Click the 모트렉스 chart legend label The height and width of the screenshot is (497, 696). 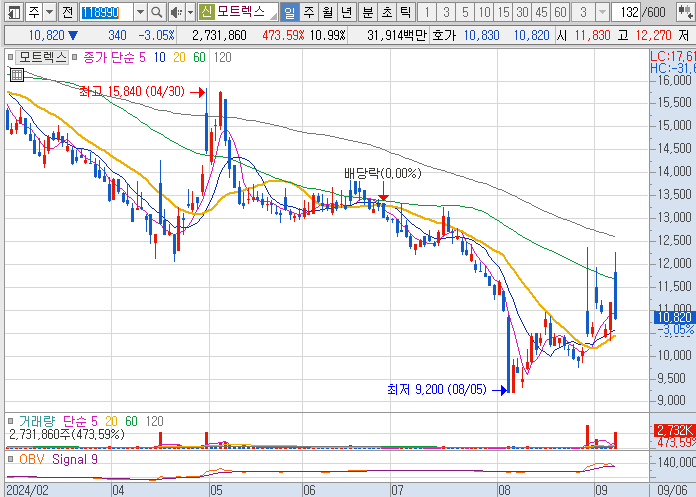43,57
